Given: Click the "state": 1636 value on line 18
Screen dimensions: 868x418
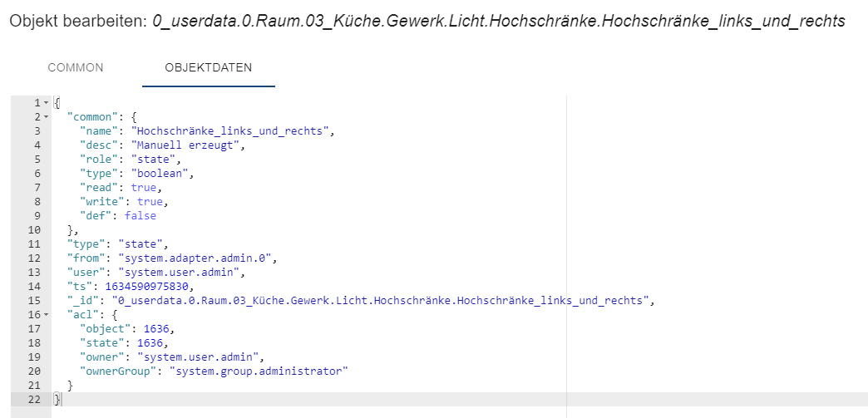Looking at the screenshot, I should pyautogui.click(x=150, y=342).
